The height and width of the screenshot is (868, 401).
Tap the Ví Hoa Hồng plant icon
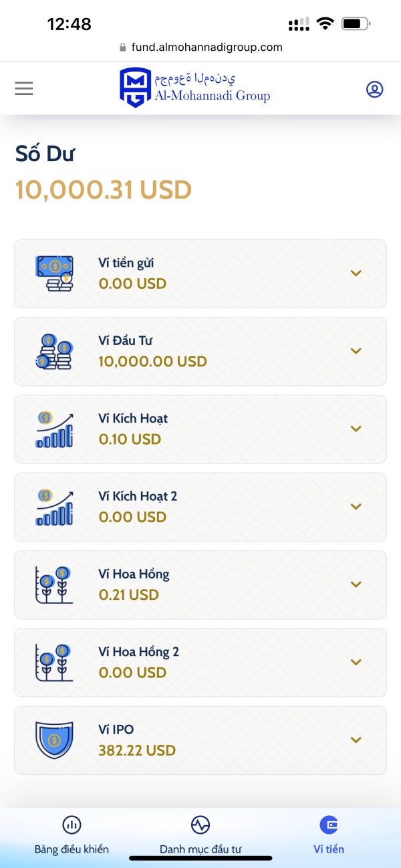[54, 584]
